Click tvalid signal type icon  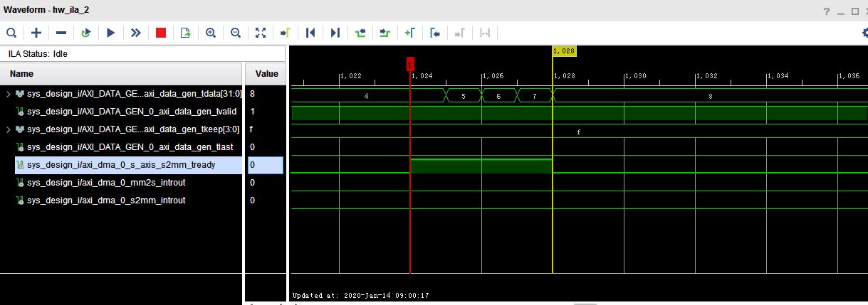pyautogui.click(x=20, y=112)
